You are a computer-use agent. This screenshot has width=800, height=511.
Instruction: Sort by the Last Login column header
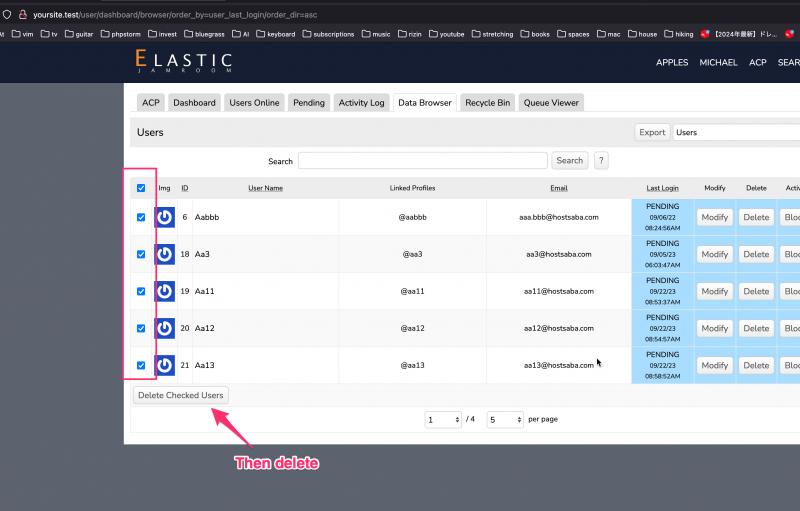(662, 188)
